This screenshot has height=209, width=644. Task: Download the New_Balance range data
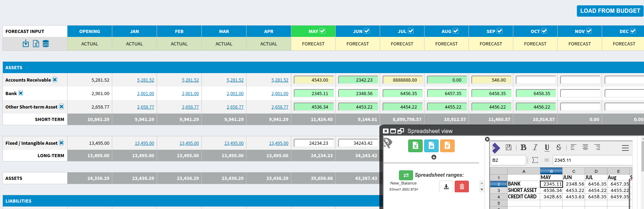[446, 186]
